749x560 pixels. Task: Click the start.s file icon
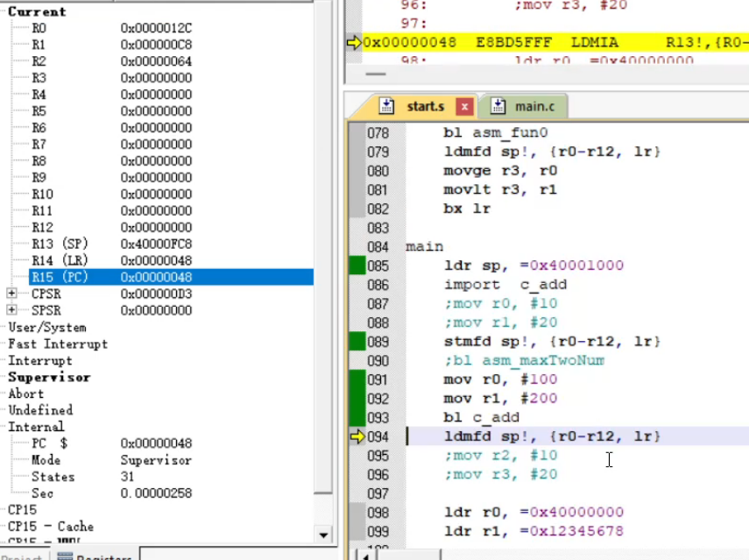pyautogui.click(x=386, y=105)
